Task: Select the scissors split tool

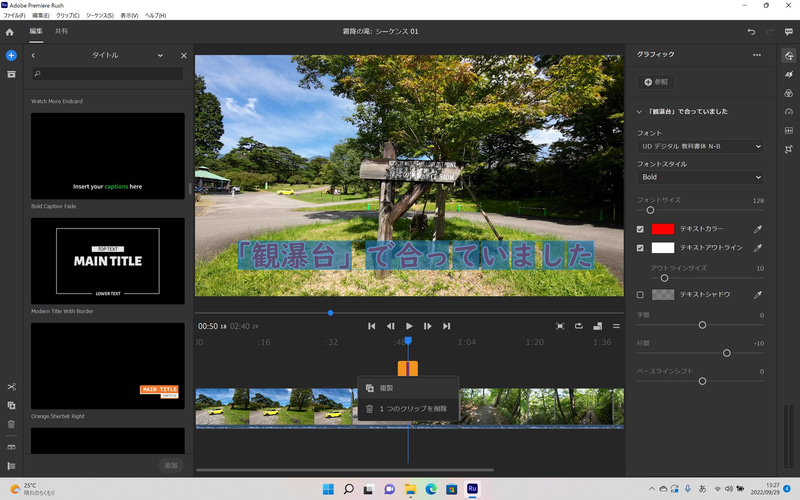Action: [x=11, y=387]
